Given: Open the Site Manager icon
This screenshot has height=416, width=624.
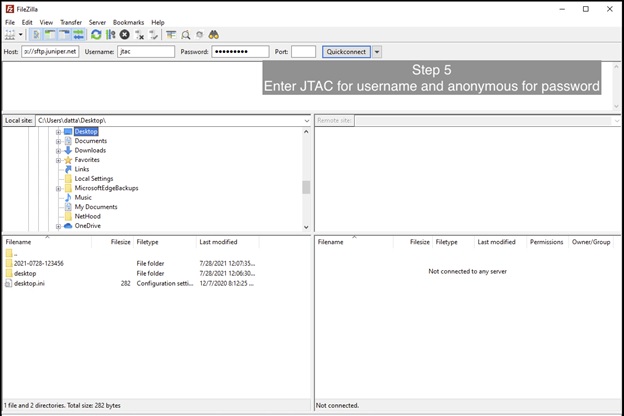Looking at the screenshot, I should click(10, 35).
